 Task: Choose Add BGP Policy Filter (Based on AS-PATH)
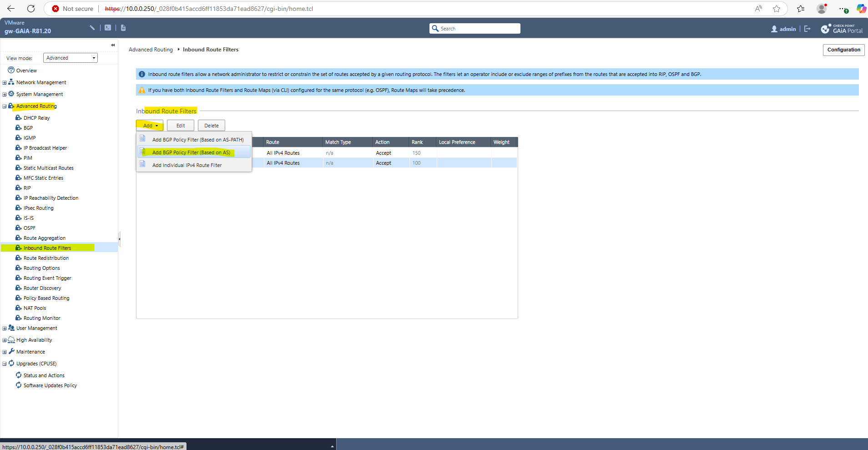click(198, 140)
